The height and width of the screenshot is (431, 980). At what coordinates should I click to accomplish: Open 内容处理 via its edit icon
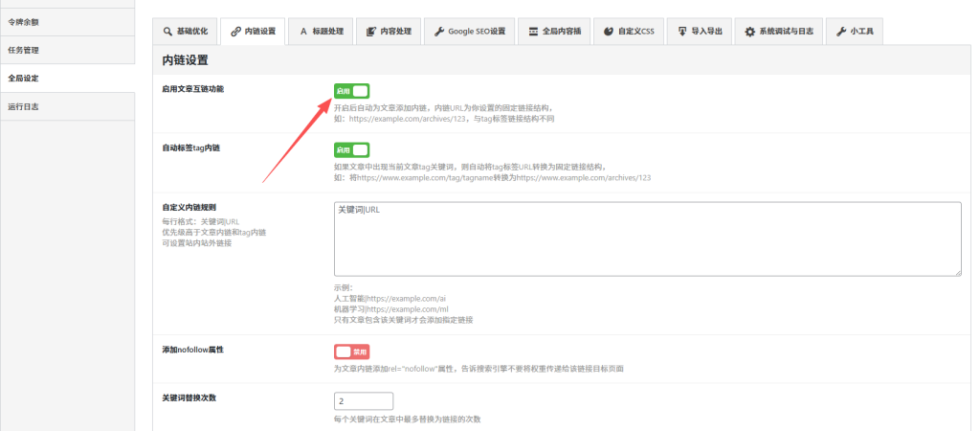tap(371, 32)
